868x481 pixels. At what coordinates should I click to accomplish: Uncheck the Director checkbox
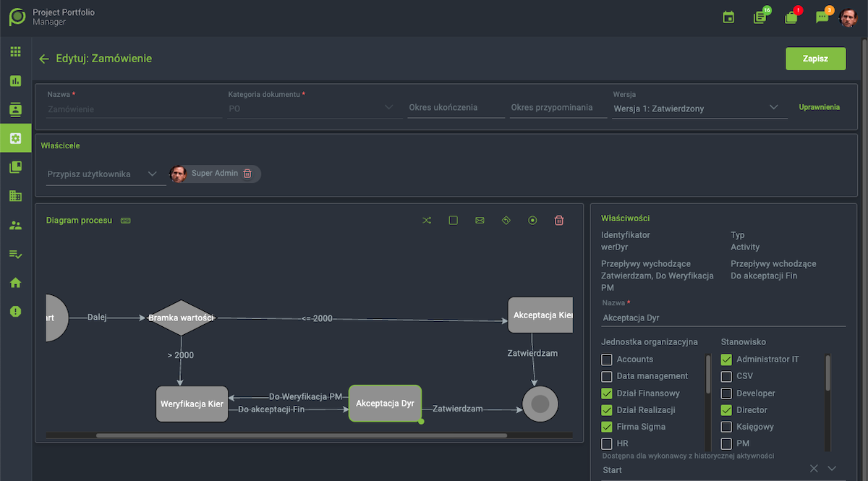[726, 410]
